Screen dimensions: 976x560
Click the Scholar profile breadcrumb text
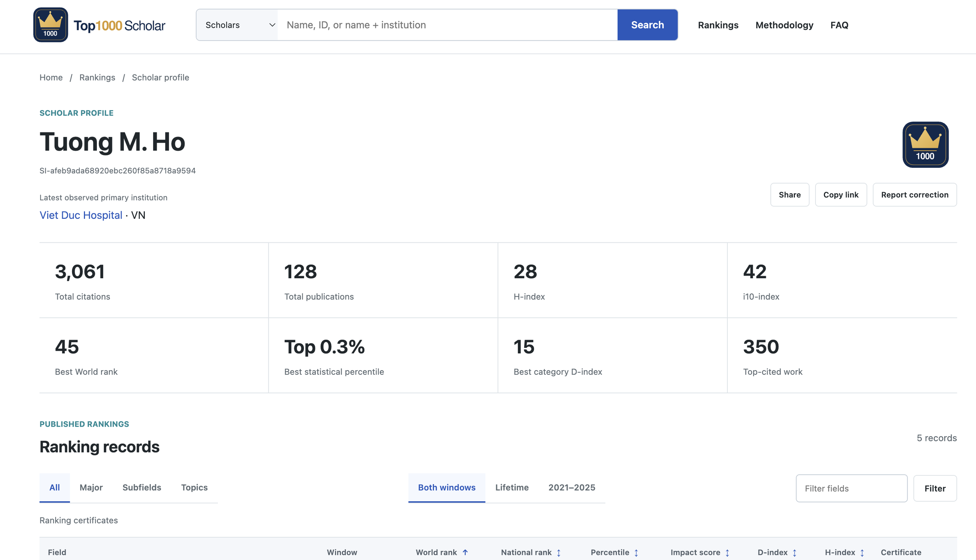tap(161, 77)
